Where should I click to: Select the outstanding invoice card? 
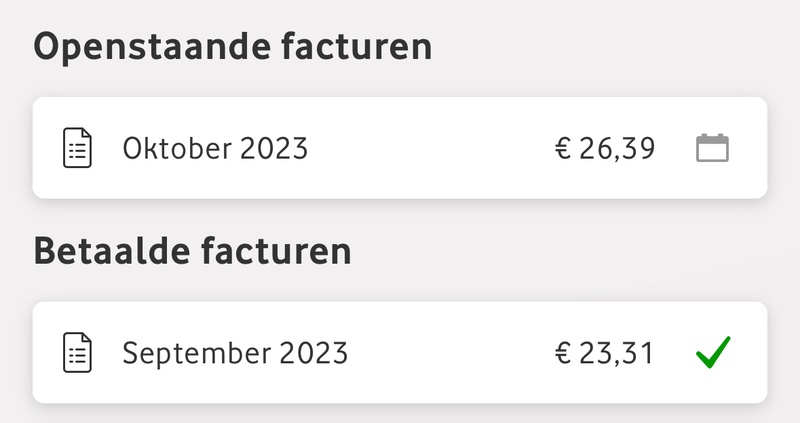coord(400,148)
